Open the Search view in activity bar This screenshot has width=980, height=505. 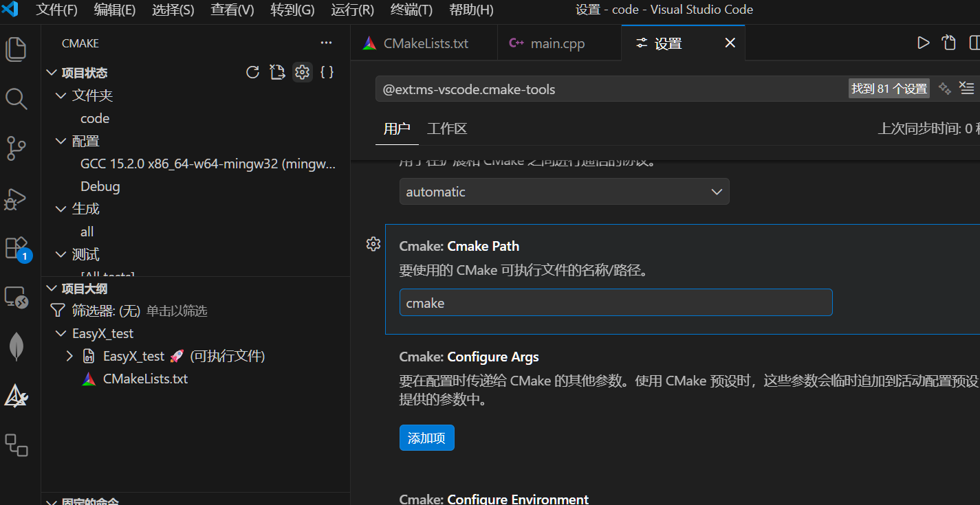tap(16, 99)
